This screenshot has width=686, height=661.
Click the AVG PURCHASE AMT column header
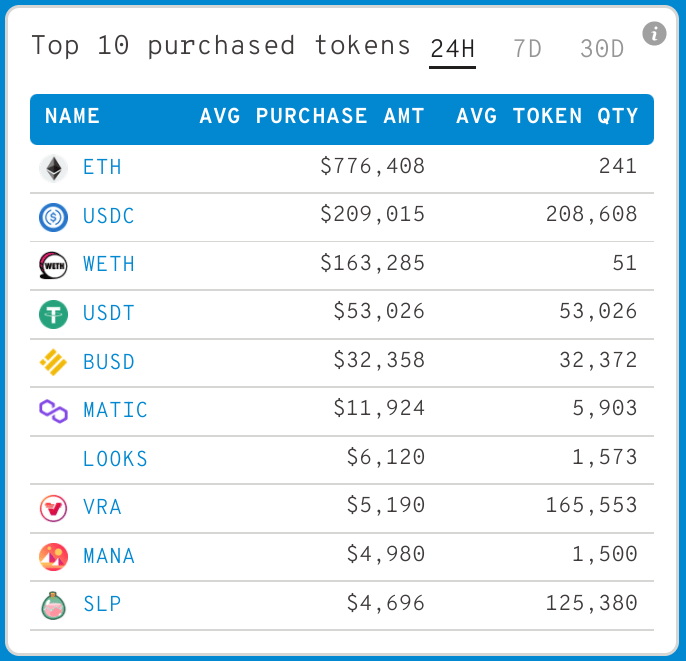click(x=312, y=116)
